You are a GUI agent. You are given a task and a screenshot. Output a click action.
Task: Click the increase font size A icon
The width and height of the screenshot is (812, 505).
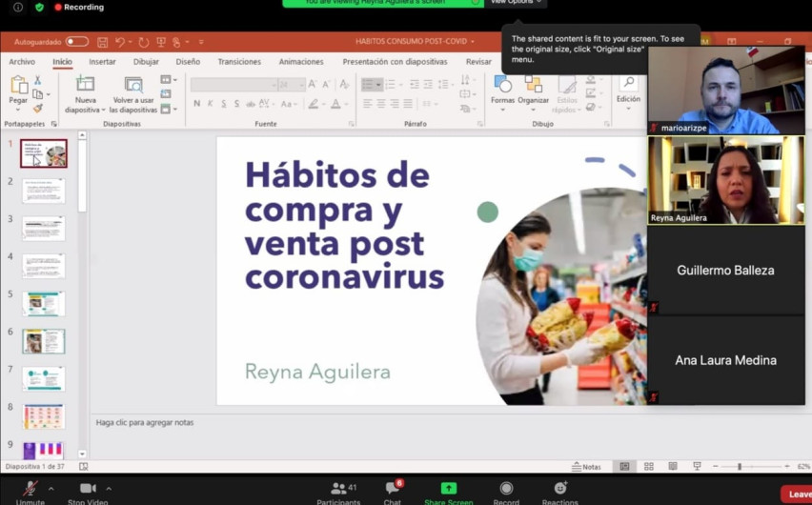click(313, 84)
